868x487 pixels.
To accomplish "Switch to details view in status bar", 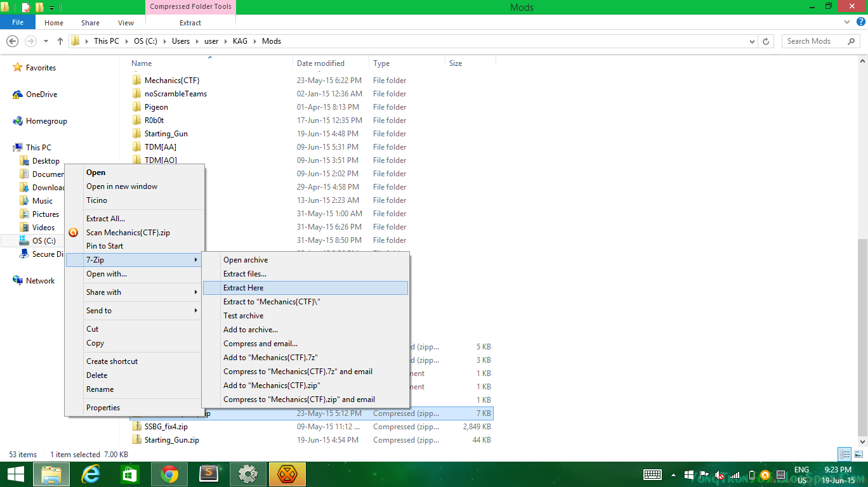I will coord(845,455).
